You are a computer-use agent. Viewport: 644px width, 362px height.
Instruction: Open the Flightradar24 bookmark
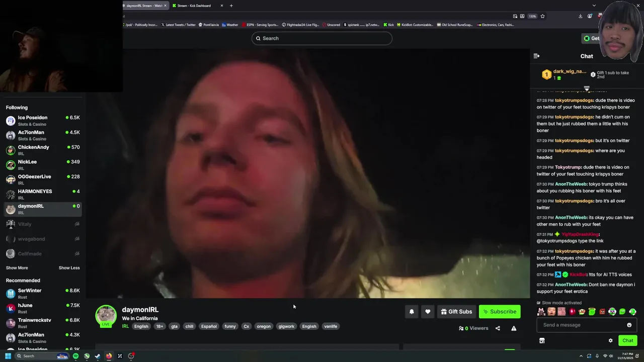[x=301, y=25]
